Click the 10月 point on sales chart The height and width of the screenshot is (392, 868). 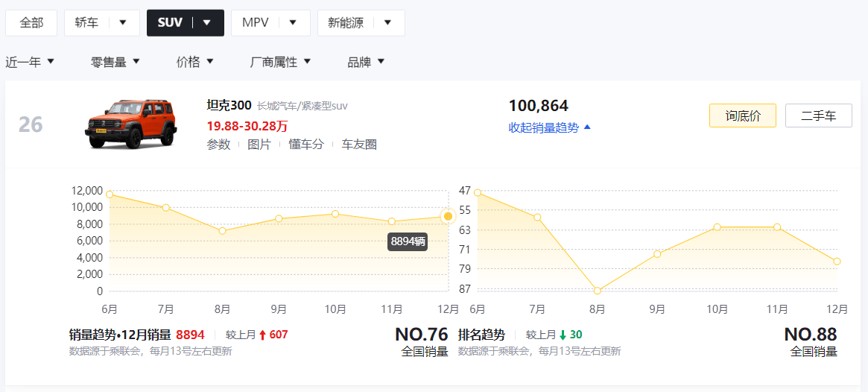click(335, 214)
